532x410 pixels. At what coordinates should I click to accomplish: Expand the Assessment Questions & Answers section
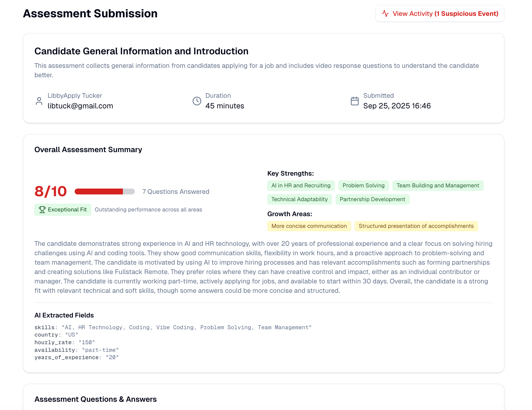click(x=96, y=399)
